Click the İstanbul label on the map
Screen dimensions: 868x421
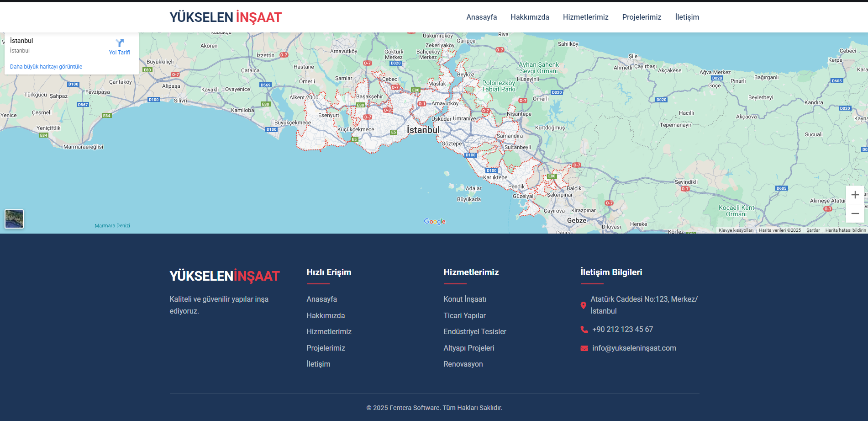pyautogui.click(x=423, y=130)
